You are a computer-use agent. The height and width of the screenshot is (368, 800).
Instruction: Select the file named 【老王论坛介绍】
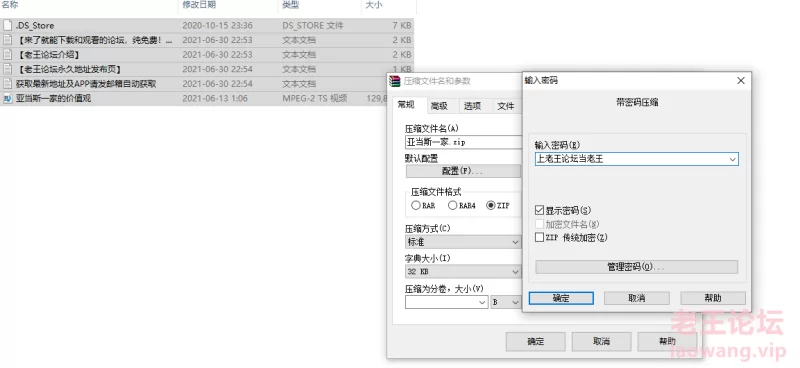click(48, 55)
